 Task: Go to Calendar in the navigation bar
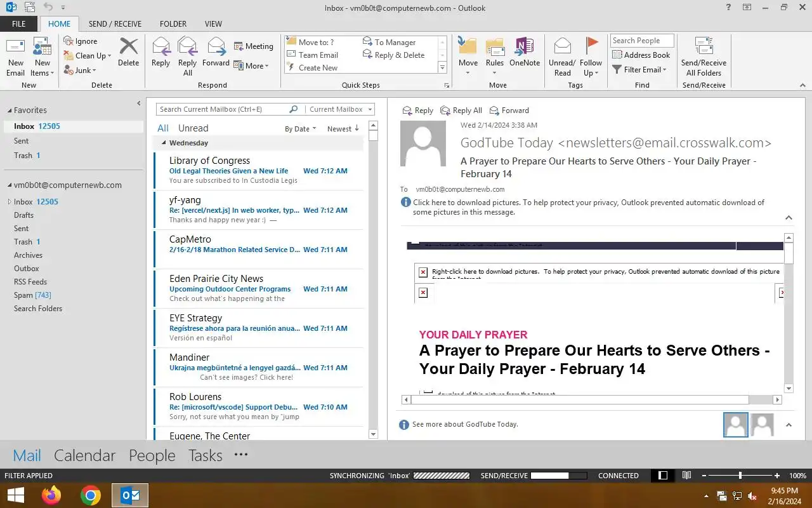[84, 455]
